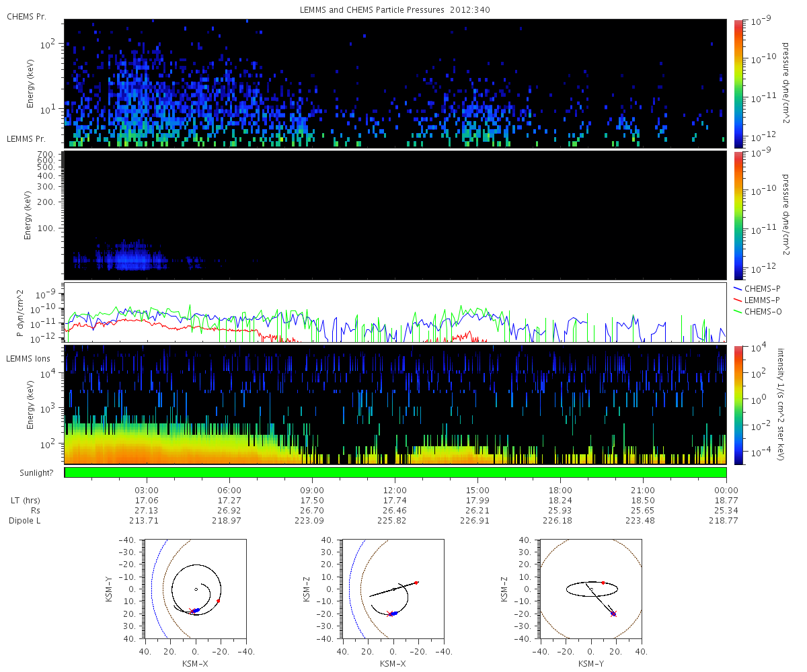Select the Dipole L row label
This screenshot has height=672, width=807.
point(24,521)
